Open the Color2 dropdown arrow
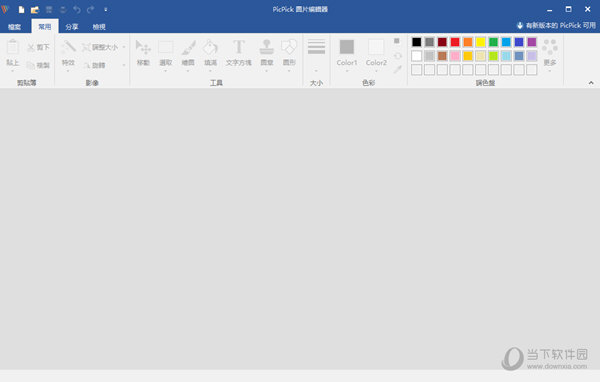This screenshot has height=382, width=600. [376, 71]
